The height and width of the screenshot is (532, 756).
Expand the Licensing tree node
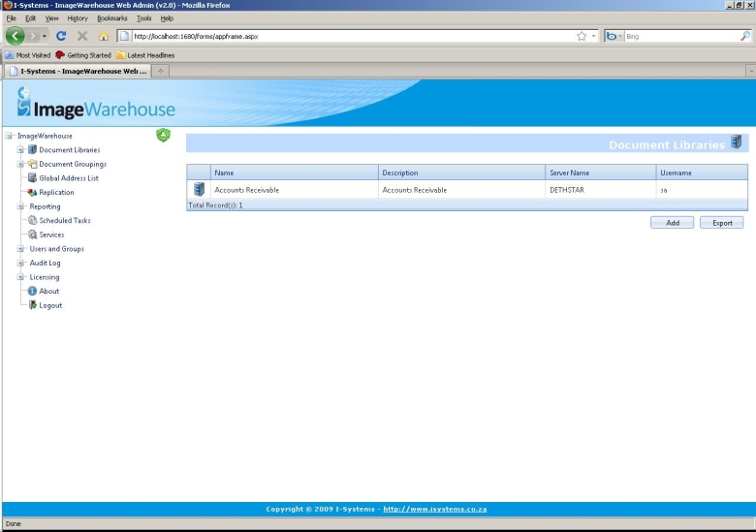[x=20, y=277]
